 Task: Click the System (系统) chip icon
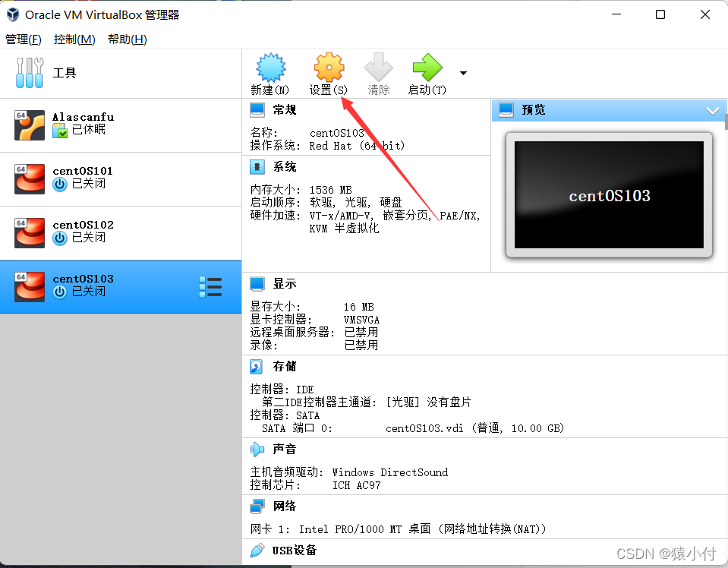point(257,167)
